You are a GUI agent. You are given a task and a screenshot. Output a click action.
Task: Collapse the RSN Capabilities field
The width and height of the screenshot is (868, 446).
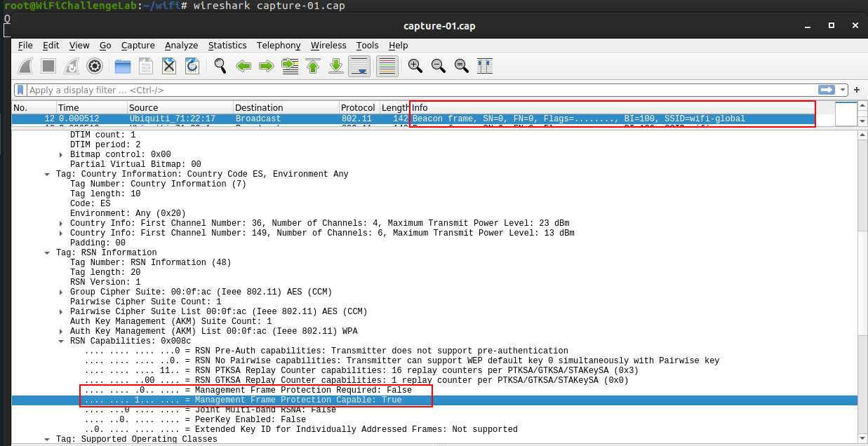click(x=60, y=341)
